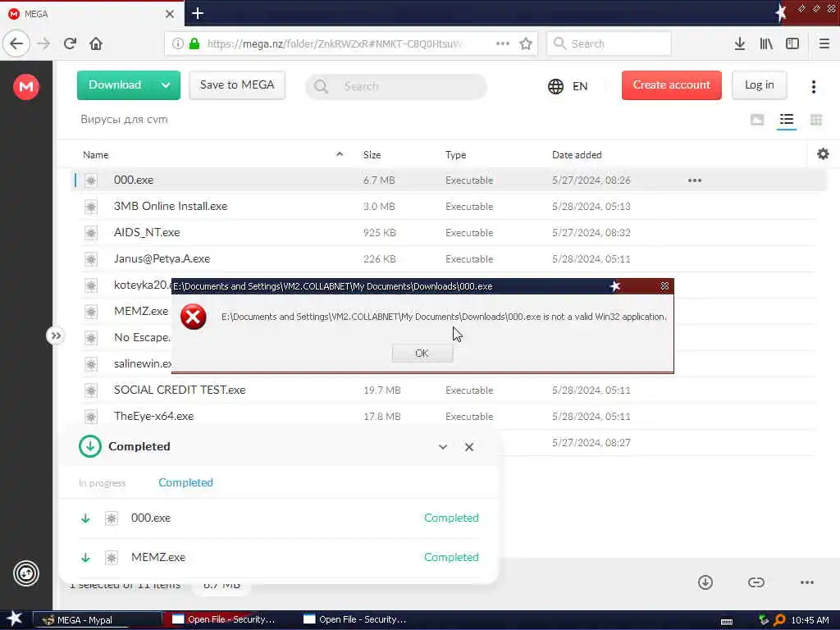Click the circular transfers icon in the sidebar
This screenshot has height=630, width=840.
[x=26, y=573]
